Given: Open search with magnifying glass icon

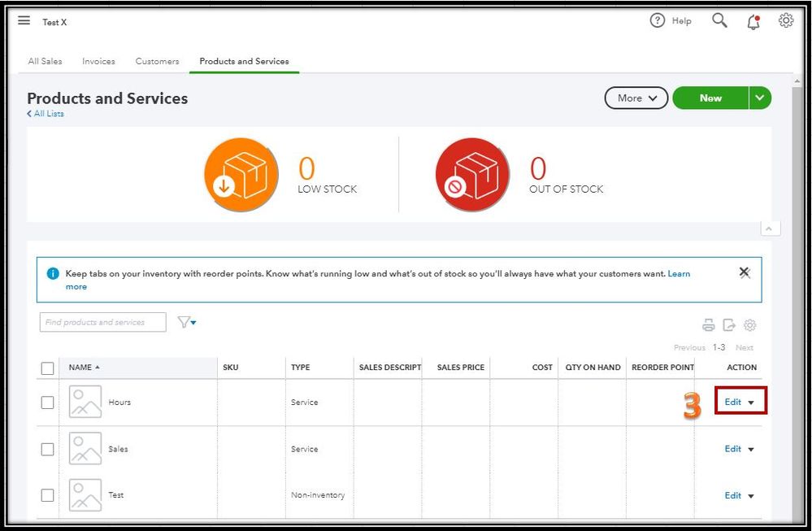Looking at the screenshot, I should point(719,21).
